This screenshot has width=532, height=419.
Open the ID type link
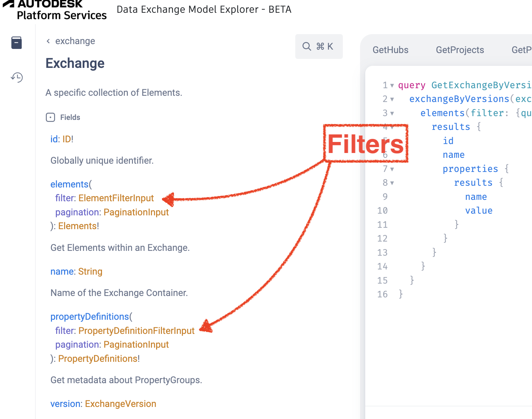tap(66, 139)
